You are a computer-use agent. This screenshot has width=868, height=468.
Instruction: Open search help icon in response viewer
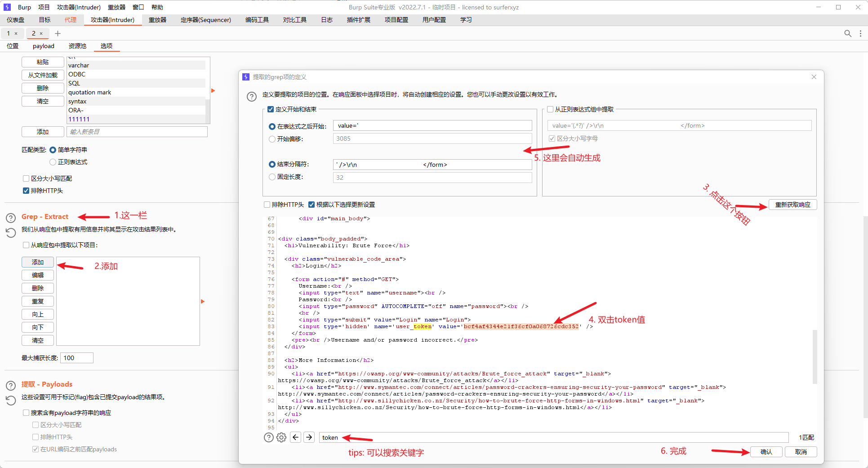(x=268, y=437)
